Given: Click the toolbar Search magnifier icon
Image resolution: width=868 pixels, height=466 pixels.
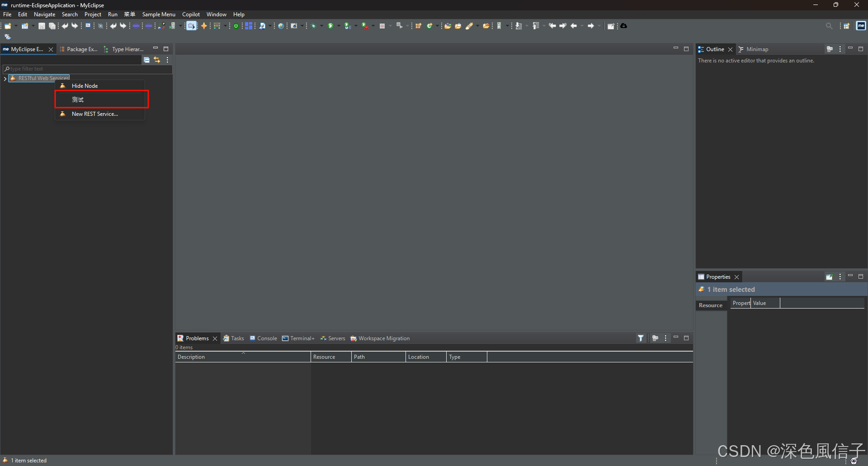Looking at the screenshot, I should [829, 26].
